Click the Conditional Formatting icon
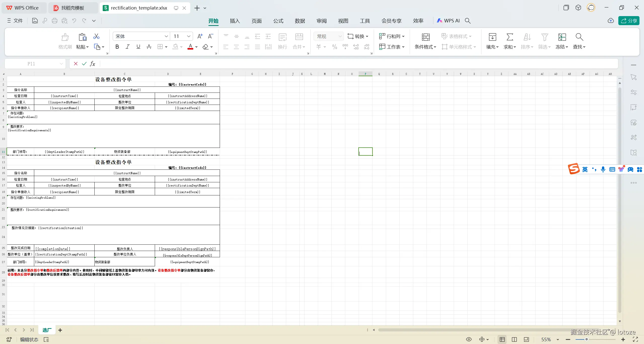Image resolution: width=644 pixels, height=344 pixels. (426, 37)
